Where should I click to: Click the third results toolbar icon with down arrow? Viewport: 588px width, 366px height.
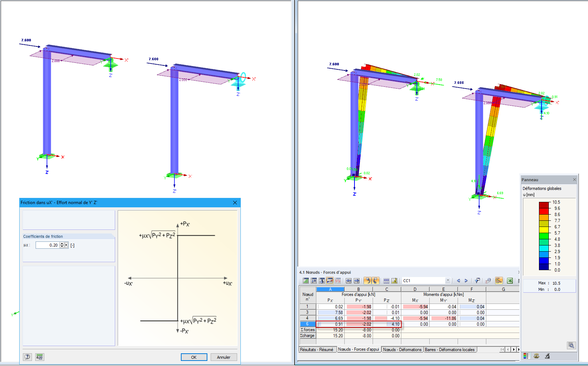click(322, 281)
